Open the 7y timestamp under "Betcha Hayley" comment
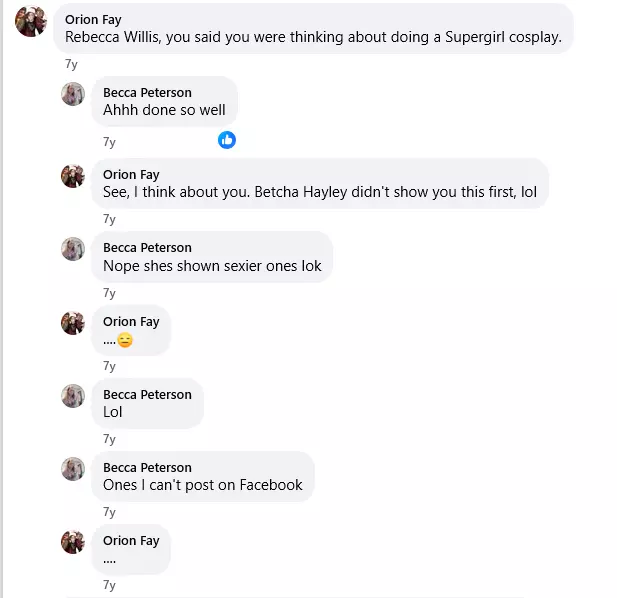 (x=109, y=219)
